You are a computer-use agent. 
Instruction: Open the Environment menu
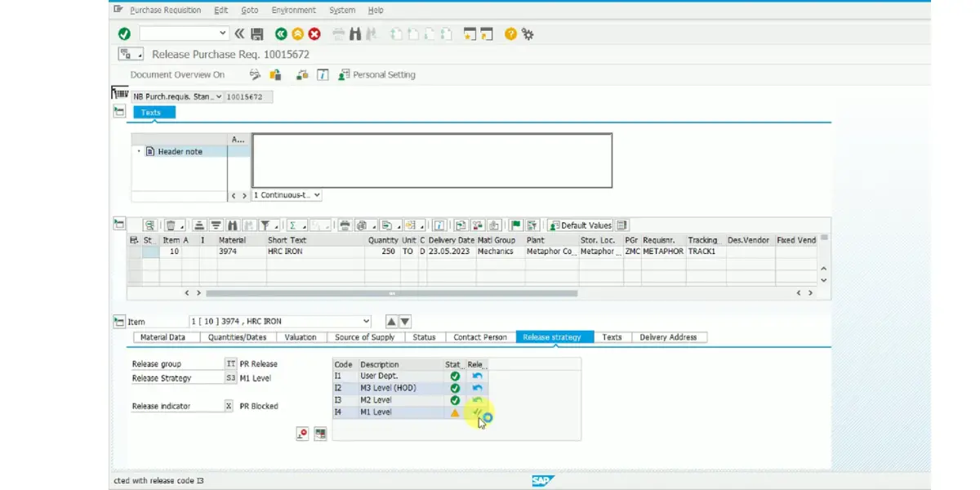tap(294, 10)
